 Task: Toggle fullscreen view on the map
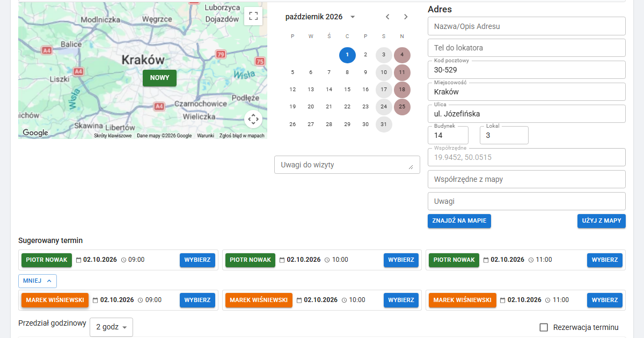pos(253,16)
